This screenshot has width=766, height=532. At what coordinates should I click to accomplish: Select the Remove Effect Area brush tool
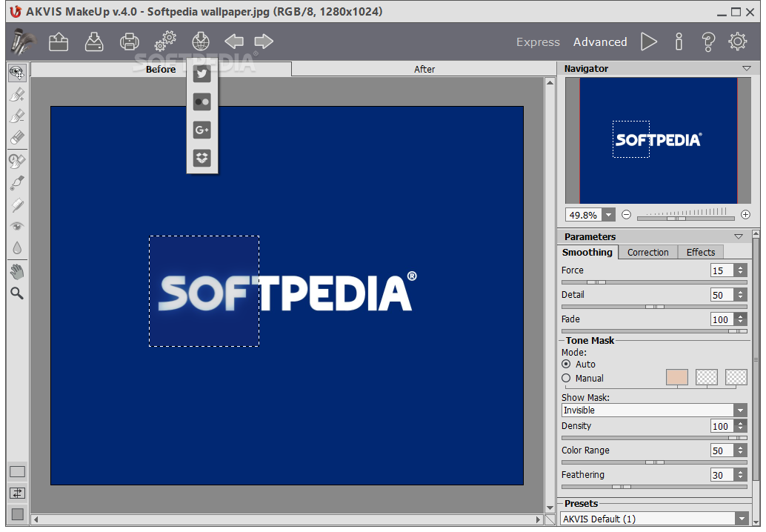17,116
